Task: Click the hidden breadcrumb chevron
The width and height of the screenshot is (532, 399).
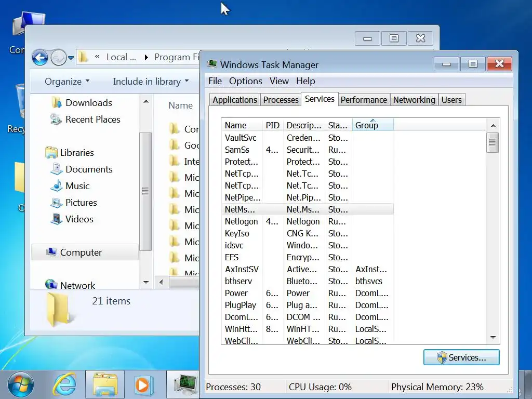Action: (x=97, y=57)
